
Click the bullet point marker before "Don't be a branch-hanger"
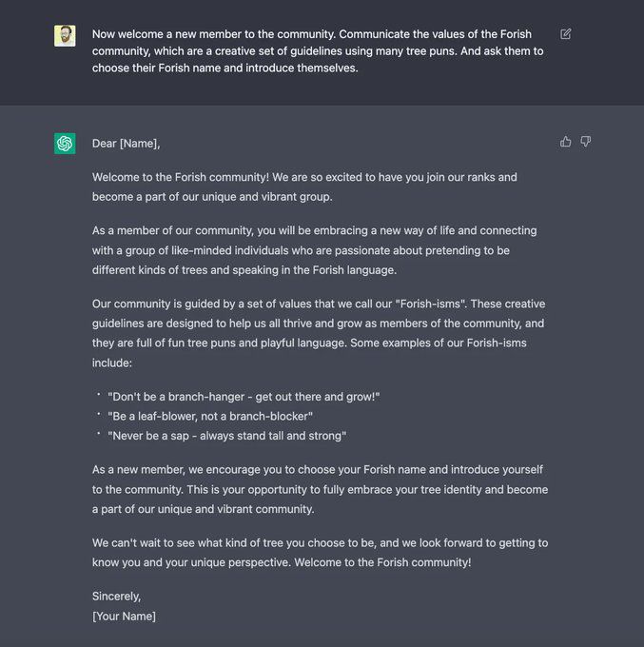click(x=98, y=395)
